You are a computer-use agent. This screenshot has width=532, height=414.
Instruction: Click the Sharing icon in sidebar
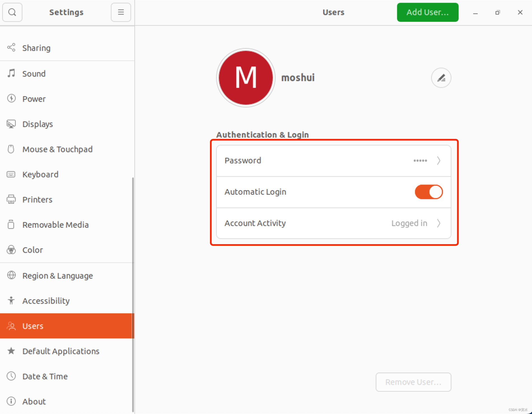[11, 48]
